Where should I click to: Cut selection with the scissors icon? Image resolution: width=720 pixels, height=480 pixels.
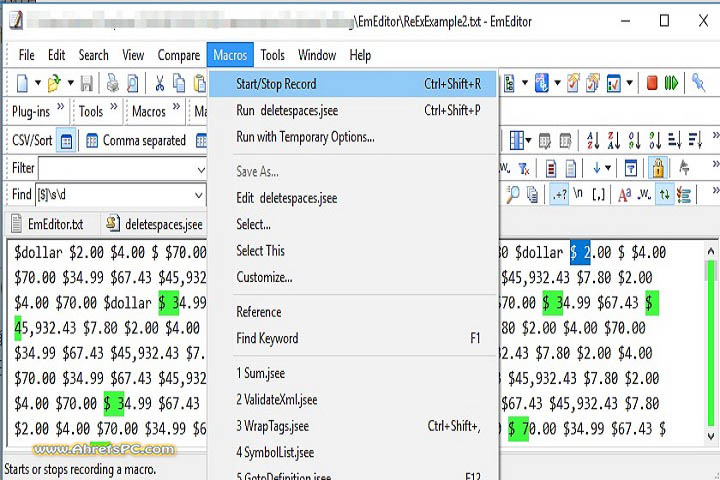pyautogui.click(x=159, y=83)
